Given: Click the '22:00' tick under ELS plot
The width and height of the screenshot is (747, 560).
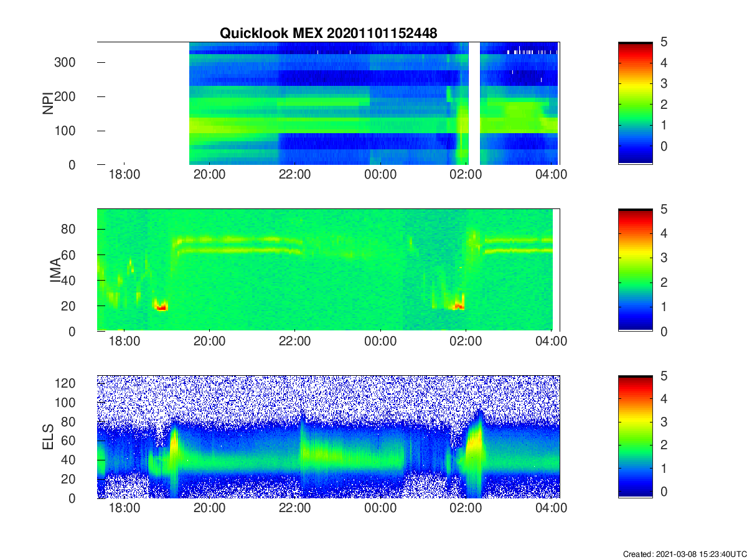Looking at the screenshot, I should (x=295, y=509).
